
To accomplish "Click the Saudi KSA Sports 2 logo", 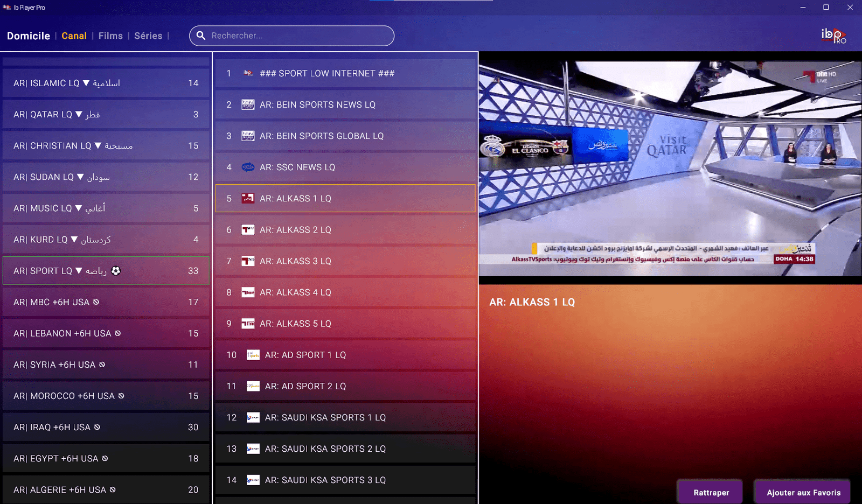I will (253, 449).
